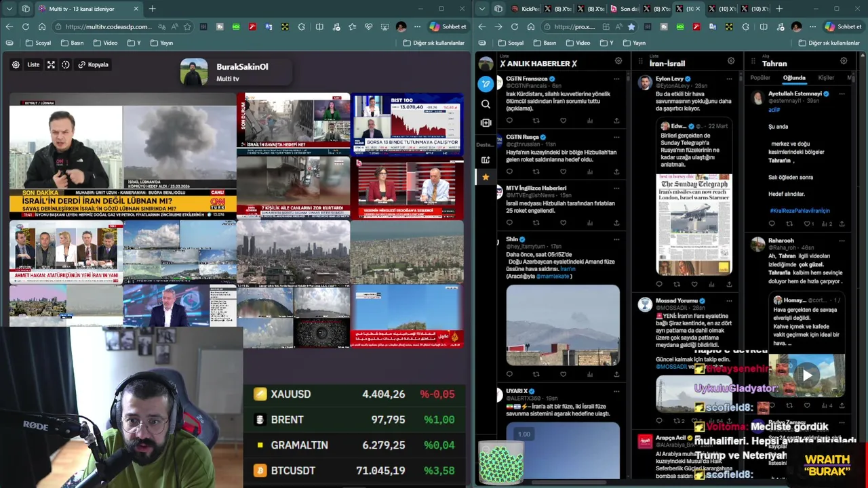Viewport: 868px width, 488px height.
Task: Play the video in Raharooh post
Action: [x=807, y=375]
